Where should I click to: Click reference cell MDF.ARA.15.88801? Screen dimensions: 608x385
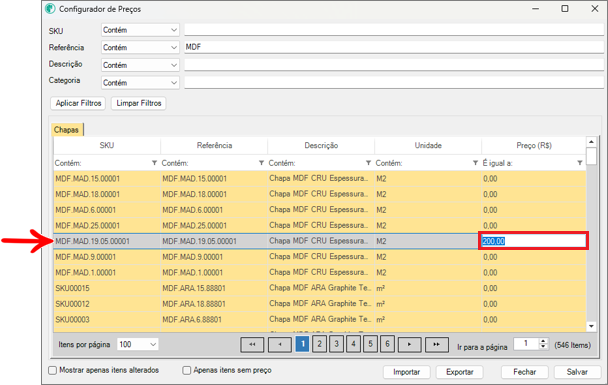[214, 288]
